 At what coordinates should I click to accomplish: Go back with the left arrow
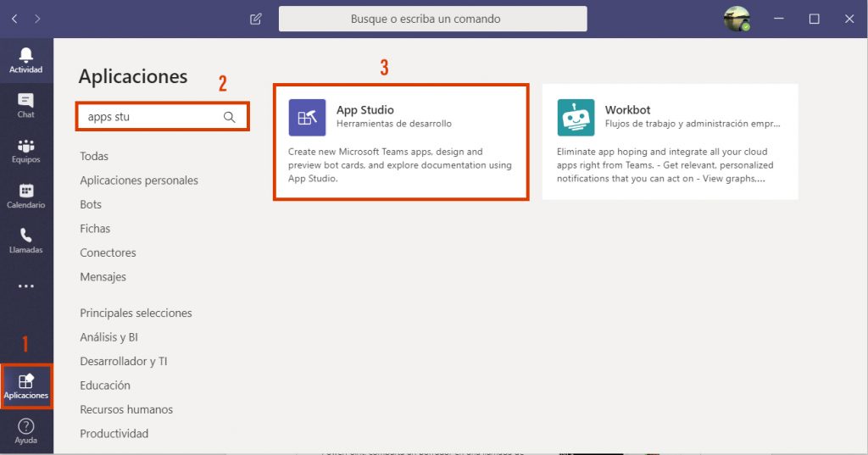14,19
